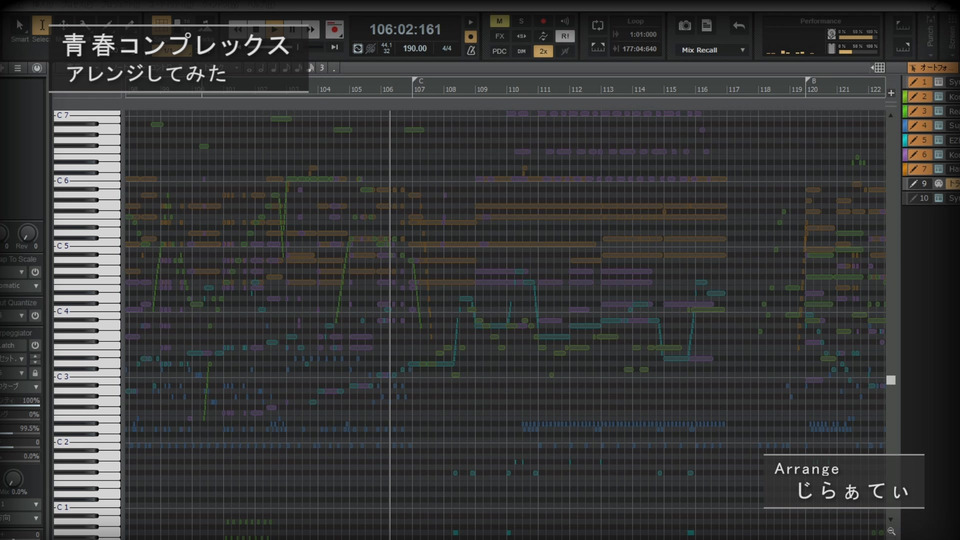960x540 pixels.
Task: Click the auto-focus オートフォ button
Action: click(x=933, y=68)
